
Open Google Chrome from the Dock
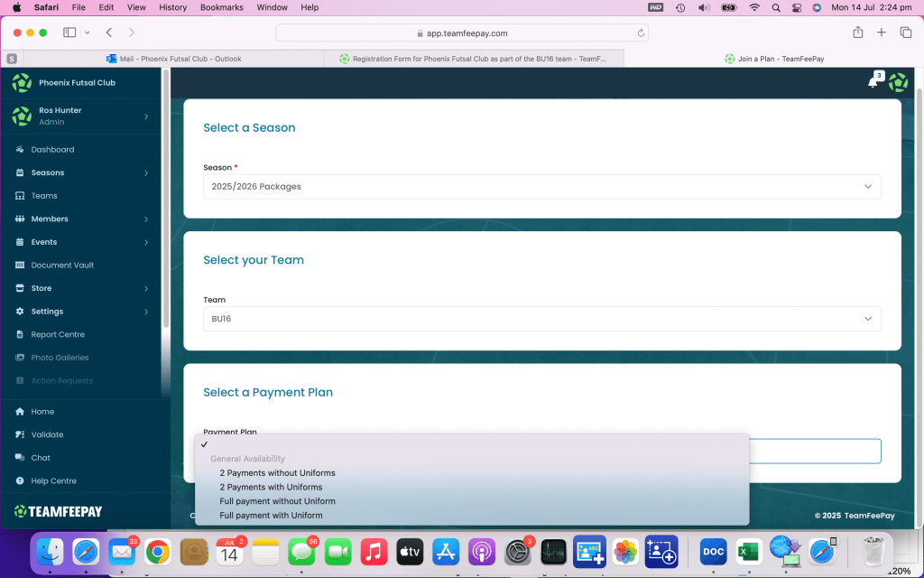pyautogui.click(x=158, y=550)
